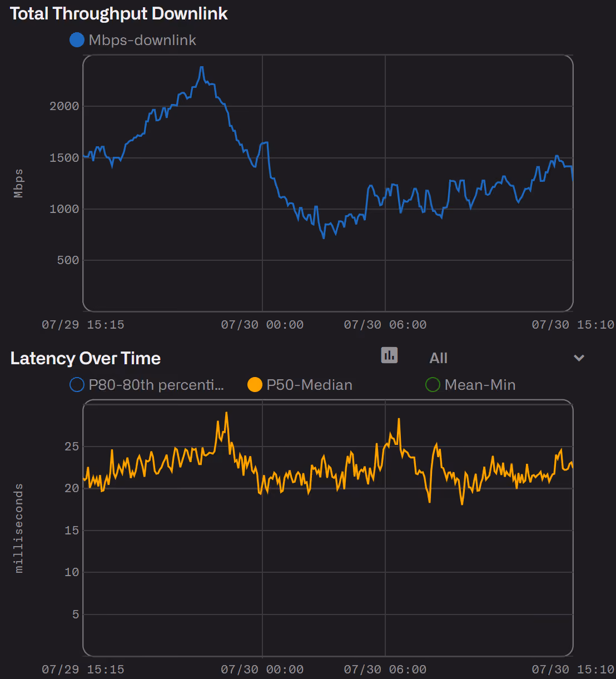The width and height of the screenshot is (616, 679).
Task: Click the bar chart view icon
Action: [389, 355]
